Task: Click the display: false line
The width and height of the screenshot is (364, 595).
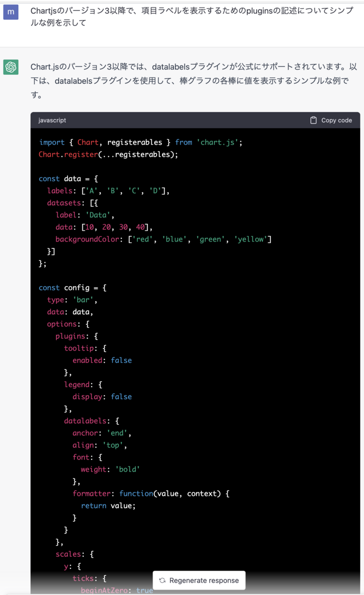Action: click(102, 397)
